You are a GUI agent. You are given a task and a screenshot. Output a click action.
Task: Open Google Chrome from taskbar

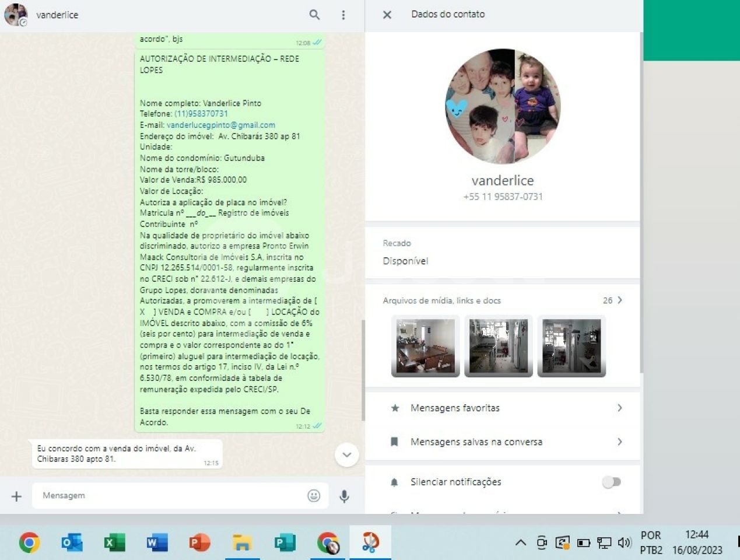(x=29, y=542)
